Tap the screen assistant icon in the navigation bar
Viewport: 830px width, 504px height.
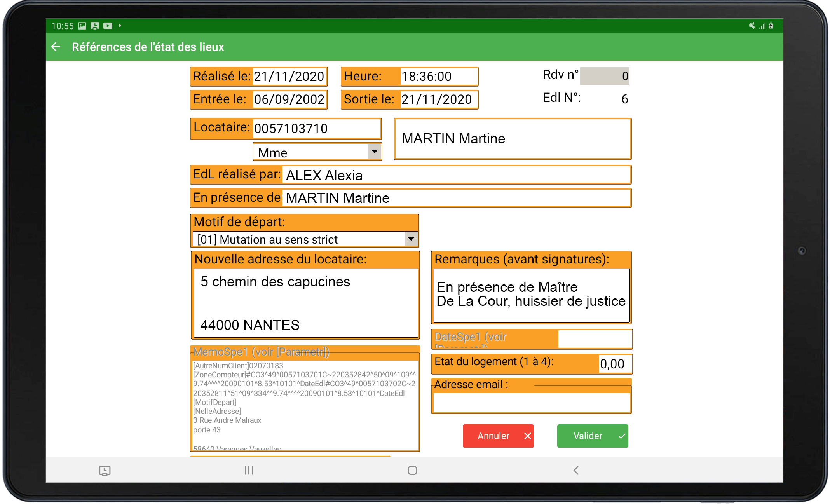click(x=105, y=471)
